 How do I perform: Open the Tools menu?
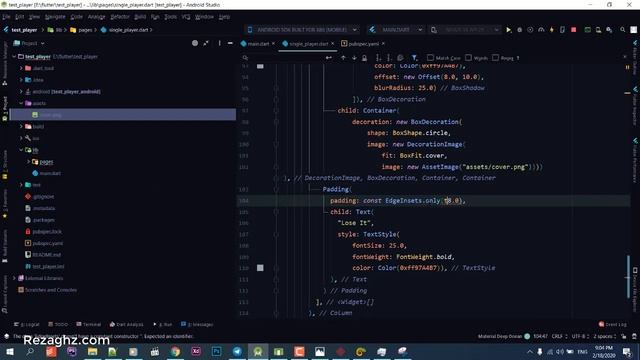[171, 17]
